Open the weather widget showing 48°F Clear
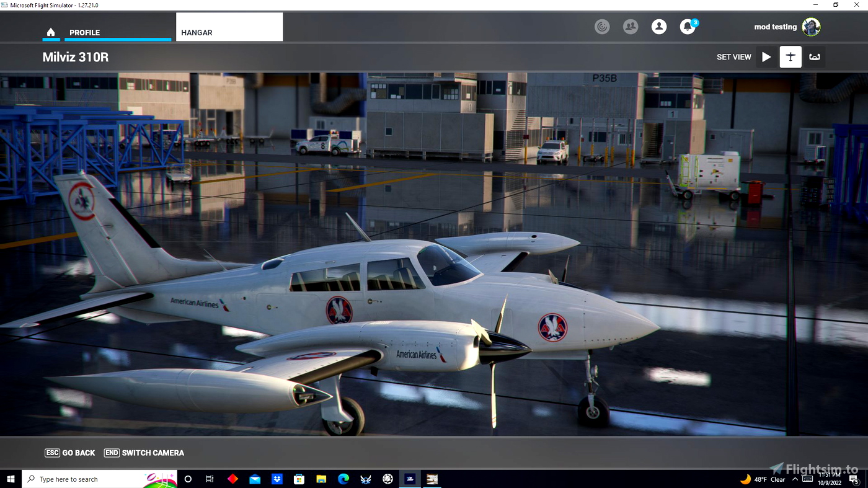 click(x=763, y=479)
